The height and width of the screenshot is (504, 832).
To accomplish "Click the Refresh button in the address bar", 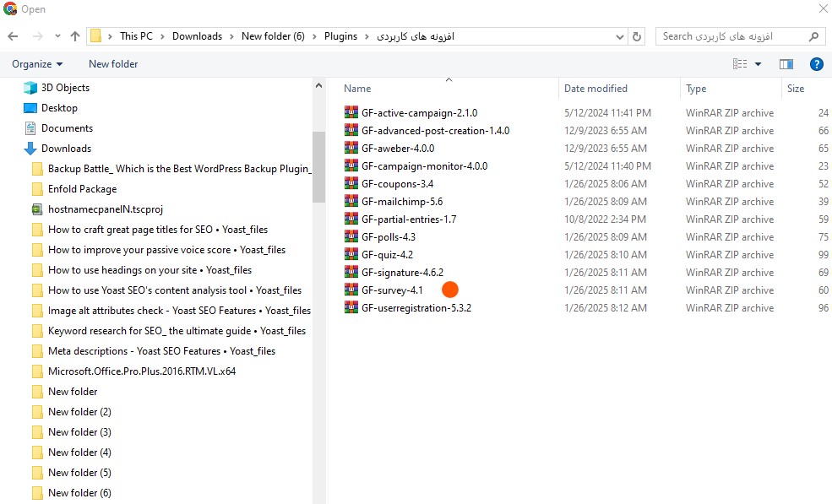I will click(x=637, y=36).
